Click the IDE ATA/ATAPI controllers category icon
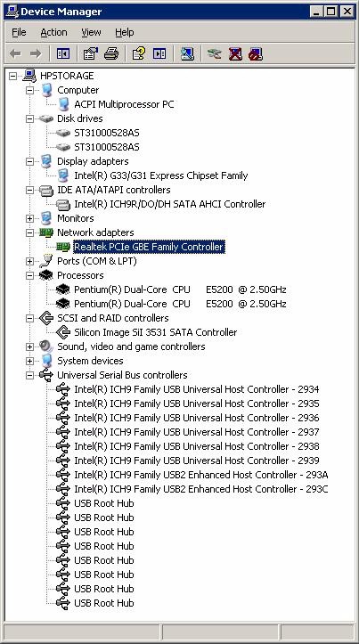This screenshot has height=644, width=359. pos(46,190)
